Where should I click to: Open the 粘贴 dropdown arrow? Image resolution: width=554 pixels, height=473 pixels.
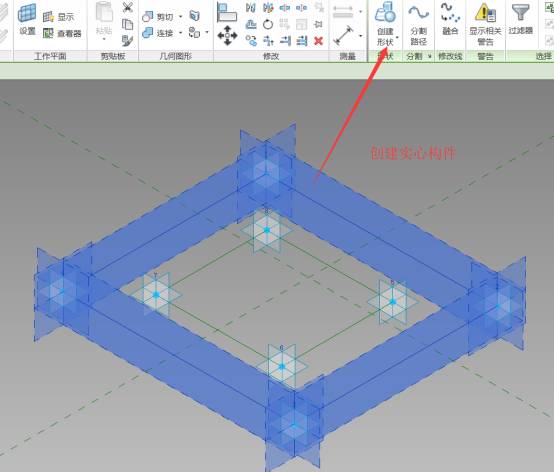coord(104,39)
